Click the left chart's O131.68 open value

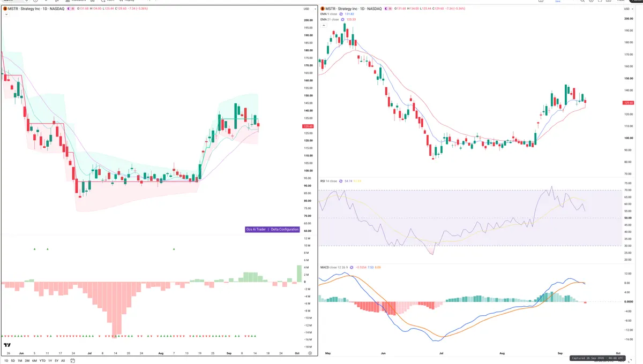[x=83, y=9]
